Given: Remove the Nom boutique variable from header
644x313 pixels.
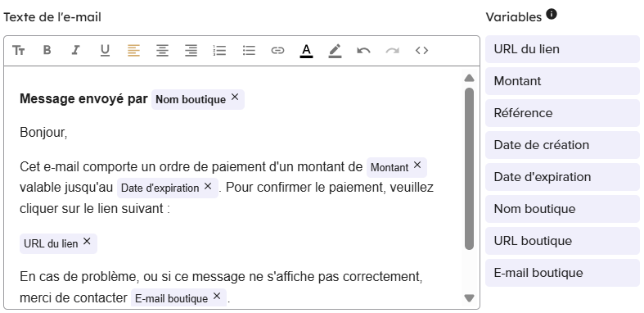Looking at the screenshot, I should (235, 97).
